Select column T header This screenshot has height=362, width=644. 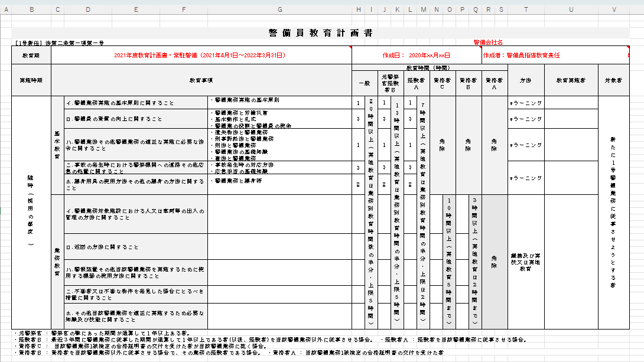(x=526, y=9)
